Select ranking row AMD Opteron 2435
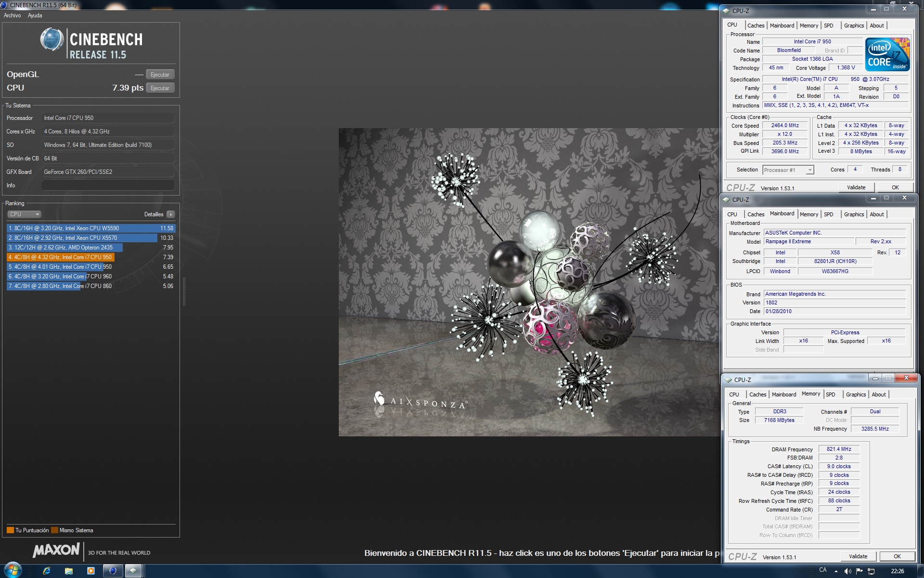924x578 pixels. click(x=91, y=248)
